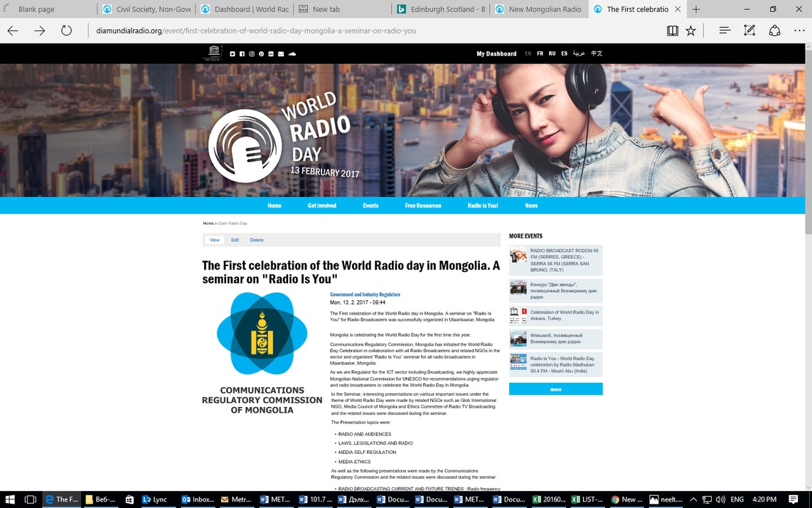Open the Events menu item

370,206
